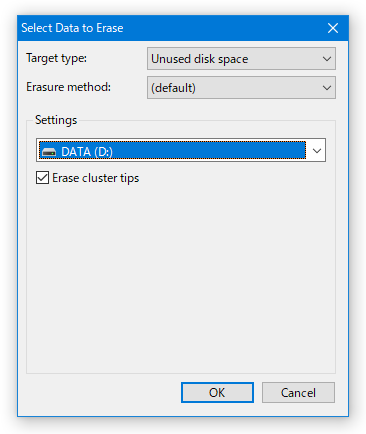Image resolution: width=366 pixels, height=434 pixels.
Task: Click the (default) erasure method value
Action: click(173, 88)
